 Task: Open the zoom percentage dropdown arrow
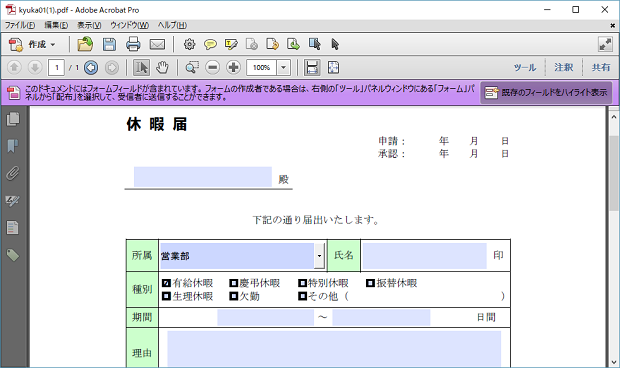coord(284,68)
